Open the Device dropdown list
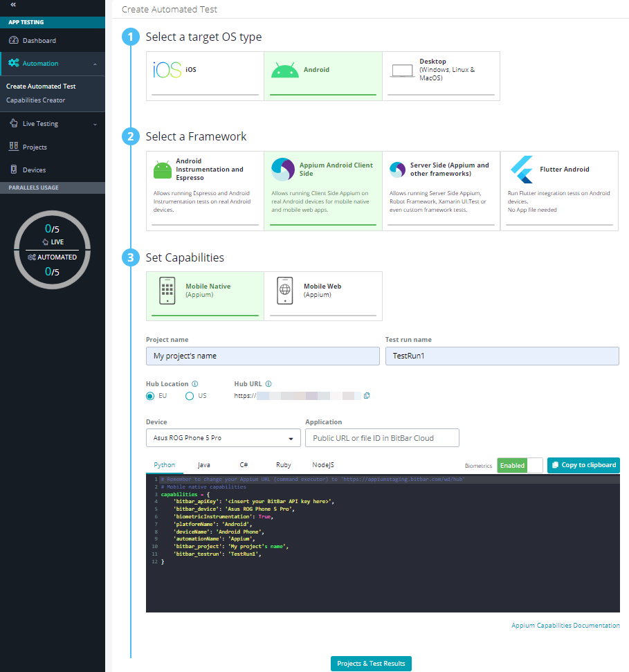Image resolution: width=629 pixels, height=672 pixels. click(223, 438)
